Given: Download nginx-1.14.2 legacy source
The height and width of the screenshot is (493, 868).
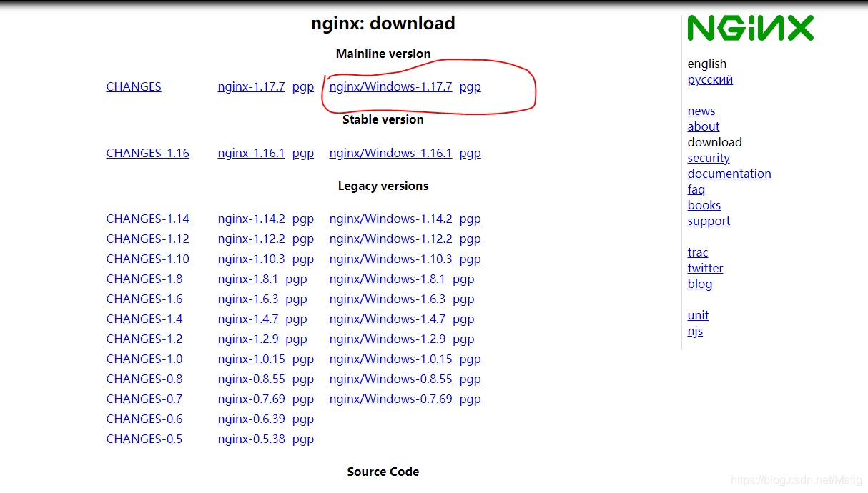Looking at the screenshot, I should tap(251, 219).
